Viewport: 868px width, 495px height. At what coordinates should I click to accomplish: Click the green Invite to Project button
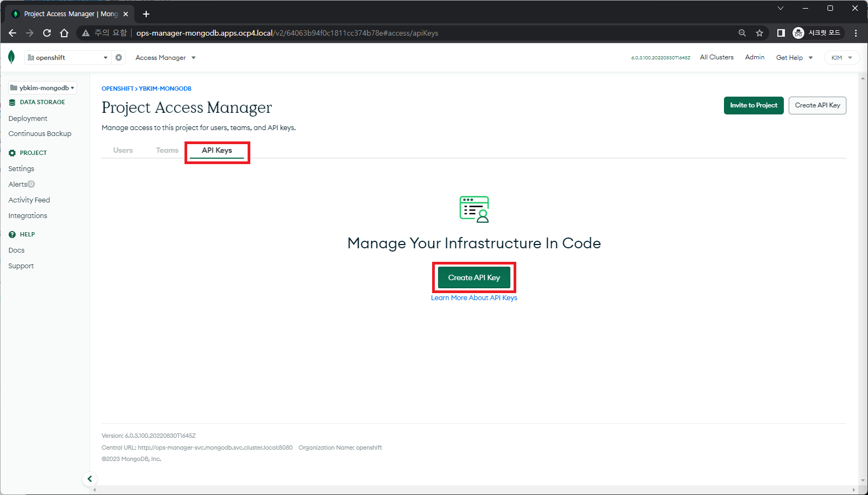coord(754,105)
